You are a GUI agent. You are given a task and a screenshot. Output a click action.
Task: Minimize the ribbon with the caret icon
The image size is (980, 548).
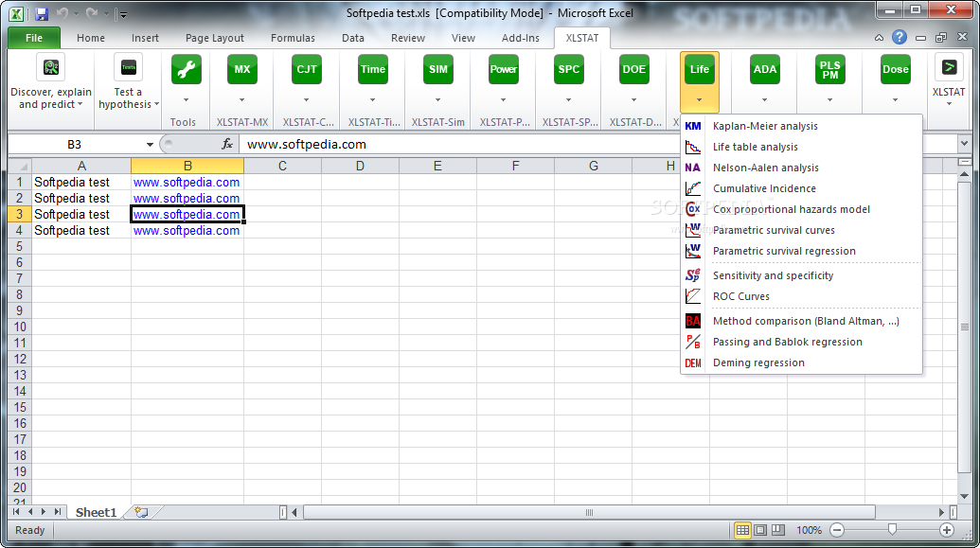(879, 38)
